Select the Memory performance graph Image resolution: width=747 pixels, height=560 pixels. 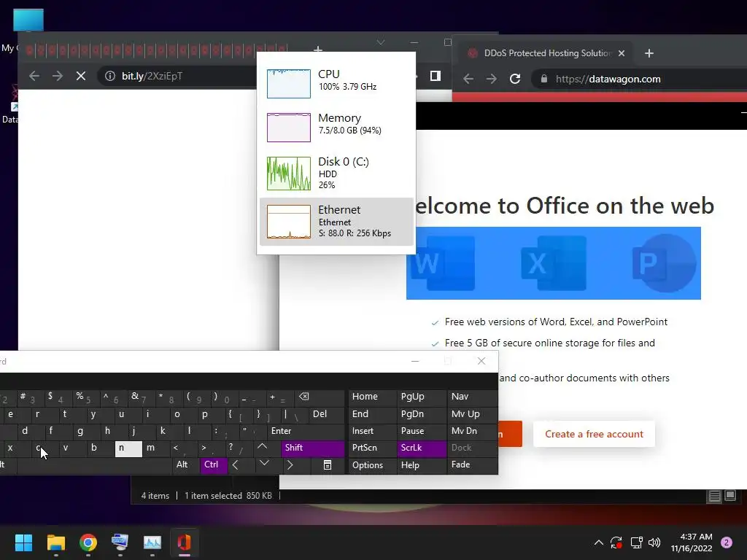pyautogui.click(x=336, y=127)
